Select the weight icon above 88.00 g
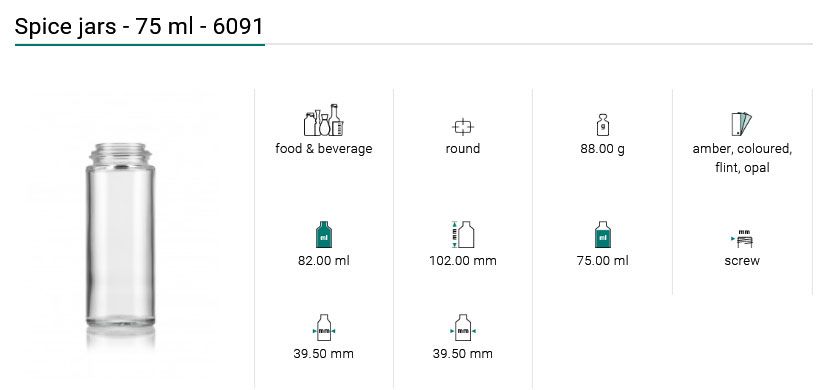The width and height of the screenshot is (828, 390). [x=603, y=125]
